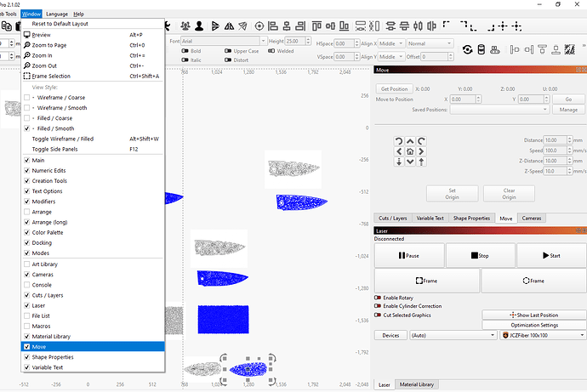Click the Optimization Settings button

pyautogui.click(x=534, y=325)
